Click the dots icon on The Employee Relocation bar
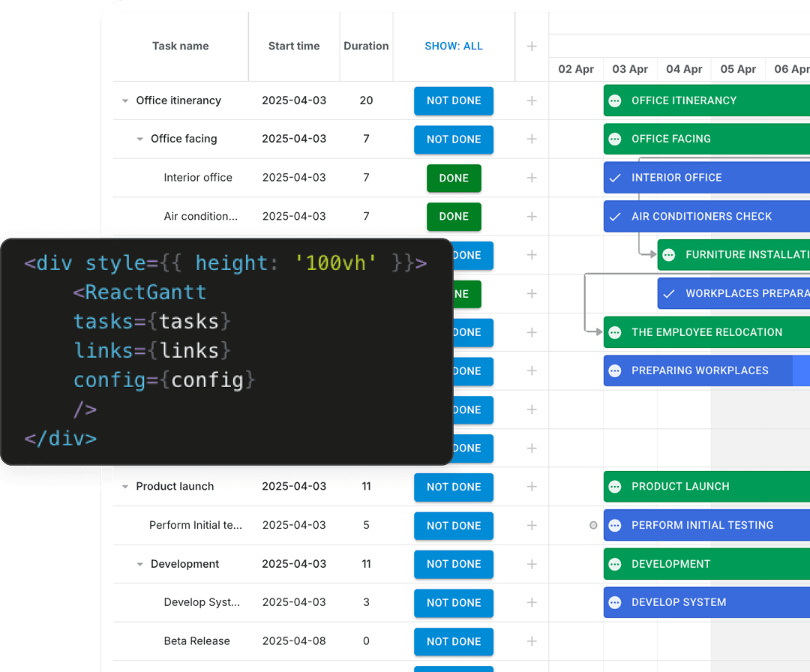 [x=615, y=332]
